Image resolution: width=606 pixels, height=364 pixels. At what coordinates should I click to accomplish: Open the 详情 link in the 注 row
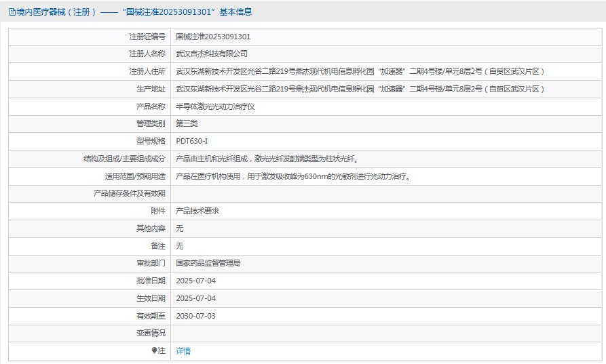[183, 351]
